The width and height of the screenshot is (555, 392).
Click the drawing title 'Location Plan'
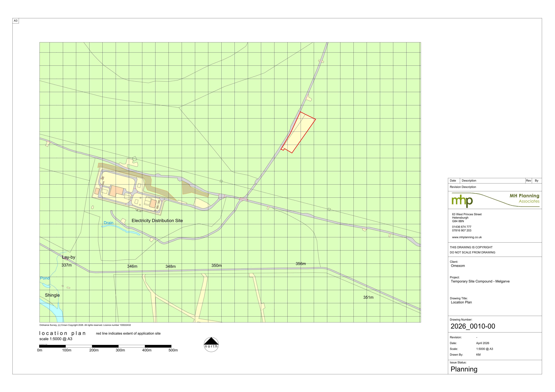[x=461, y=302]
